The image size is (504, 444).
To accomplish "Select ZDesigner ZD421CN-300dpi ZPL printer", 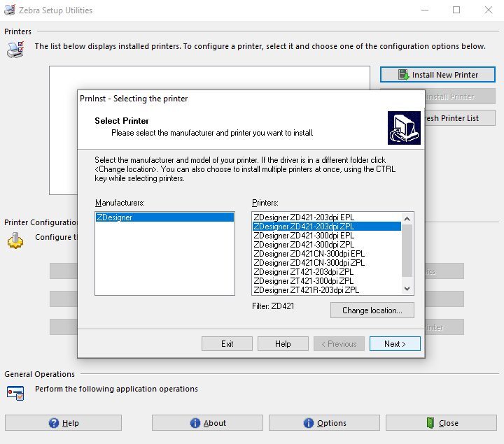I will click(327, 263).
